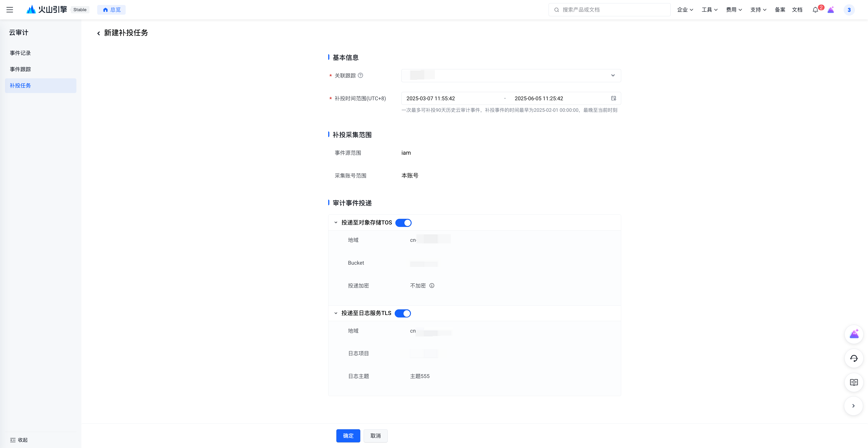Click the info icon beside 不加密
The image size is (868, 448).
click(432, 285)
